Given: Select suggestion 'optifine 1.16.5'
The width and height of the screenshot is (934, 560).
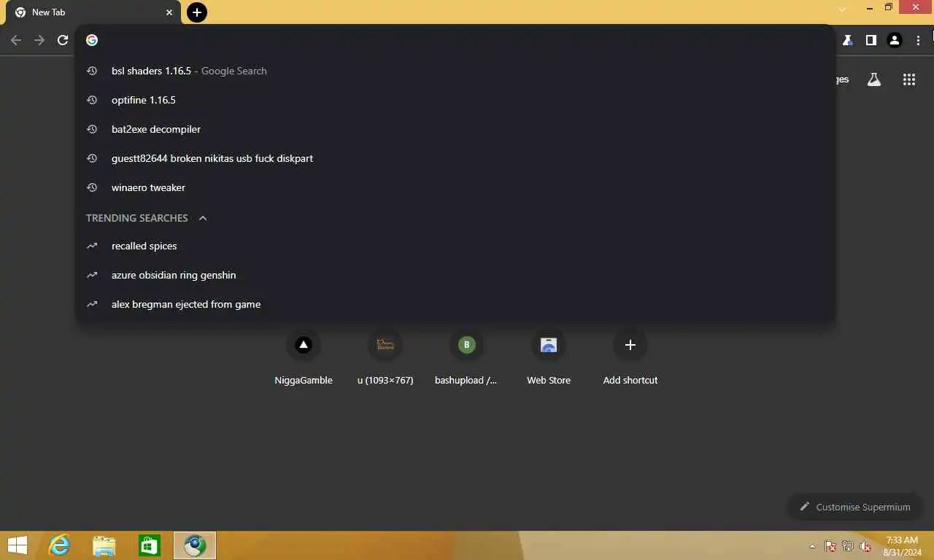Looking at the screenshot, I should coord(455,100).
